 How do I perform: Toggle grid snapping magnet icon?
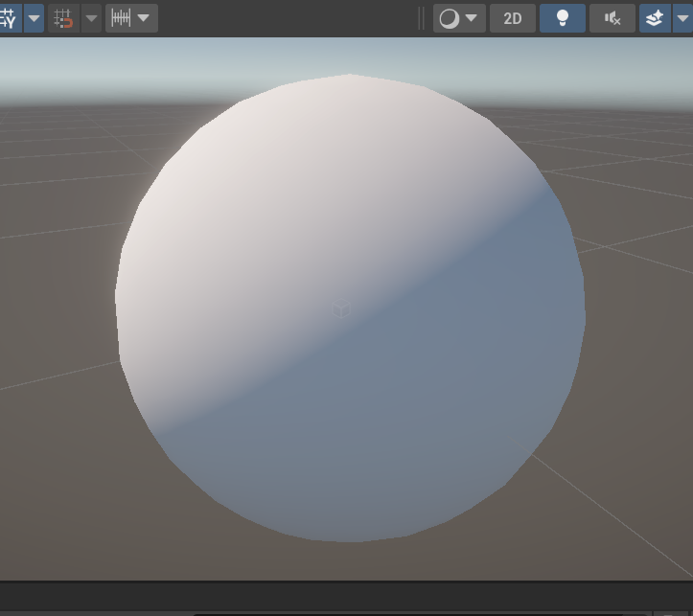coord(63,18)
